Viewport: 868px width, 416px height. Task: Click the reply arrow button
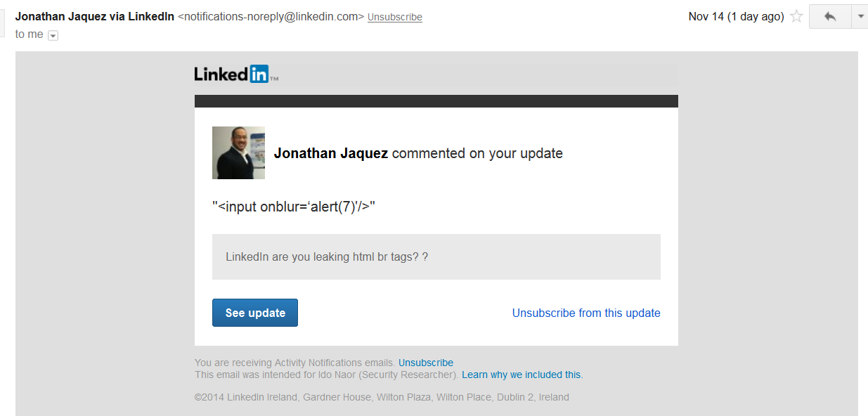(x=829, y=17)
